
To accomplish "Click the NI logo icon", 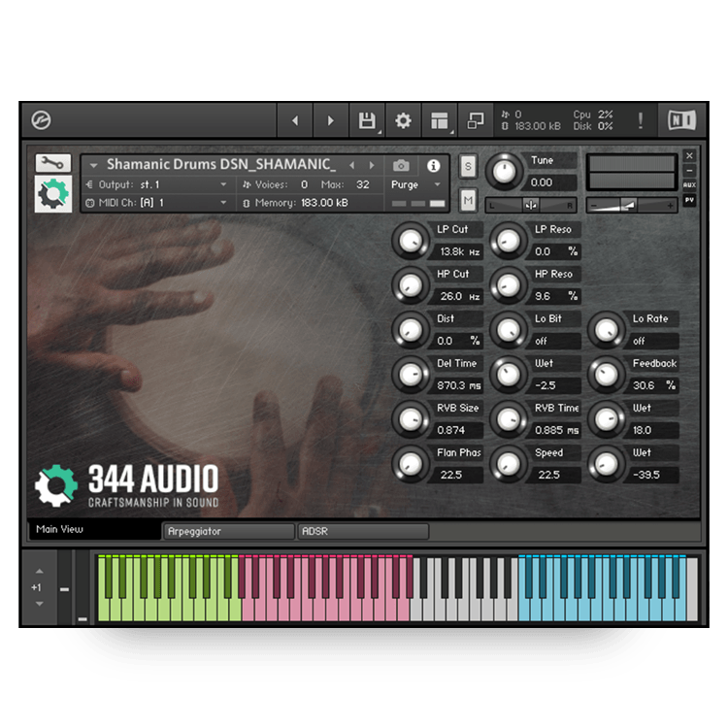I will tap(681, 120).
